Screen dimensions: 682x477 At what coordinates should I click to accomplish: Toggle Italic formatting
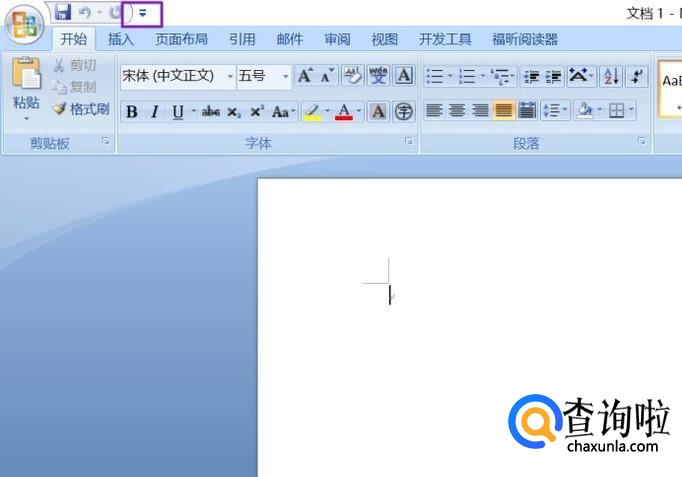point(154,112)
